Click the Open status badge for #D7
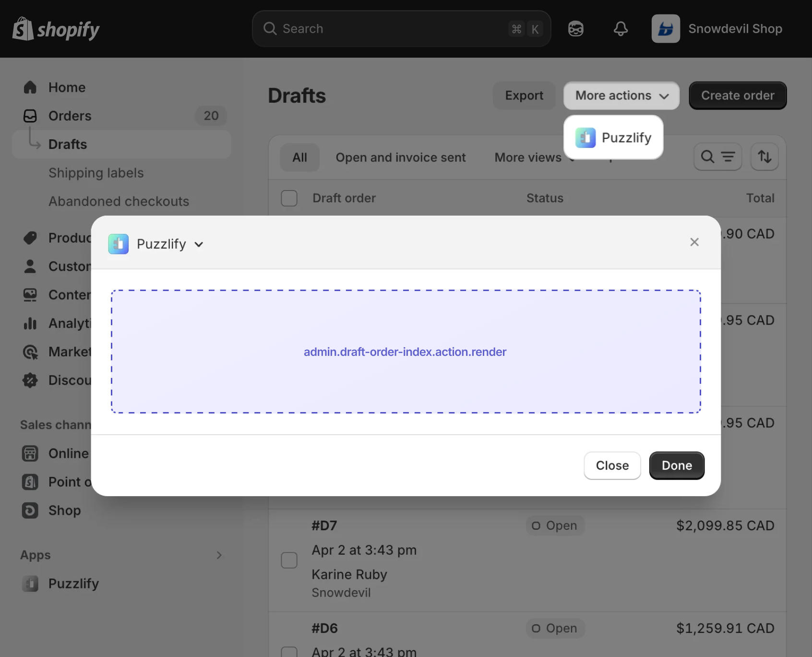 coord(555,525)
